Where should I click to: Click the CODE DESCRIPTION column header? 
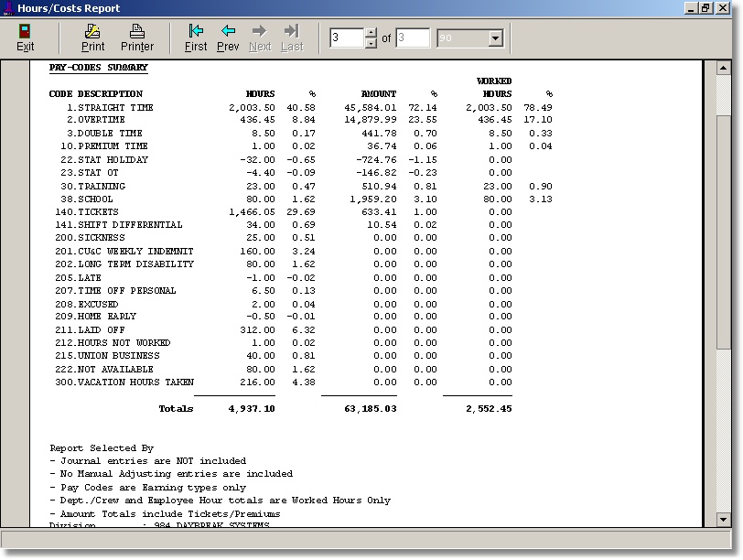pyautogui.click(x=96, y=94)
